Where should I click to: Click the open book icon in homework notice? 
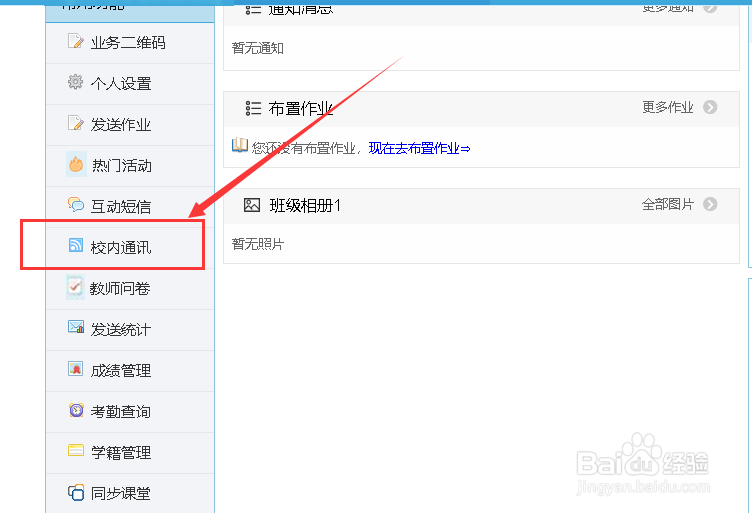point(240,145)
